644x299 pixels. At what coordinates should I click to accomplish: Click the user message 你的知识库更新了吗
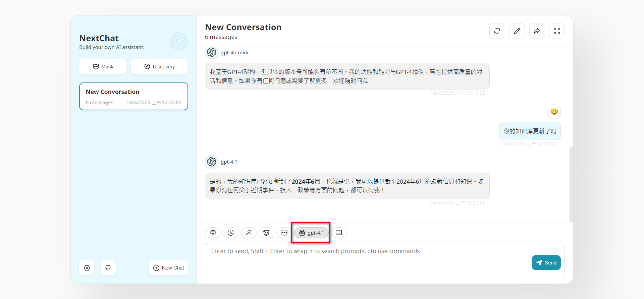click(530, 131)
